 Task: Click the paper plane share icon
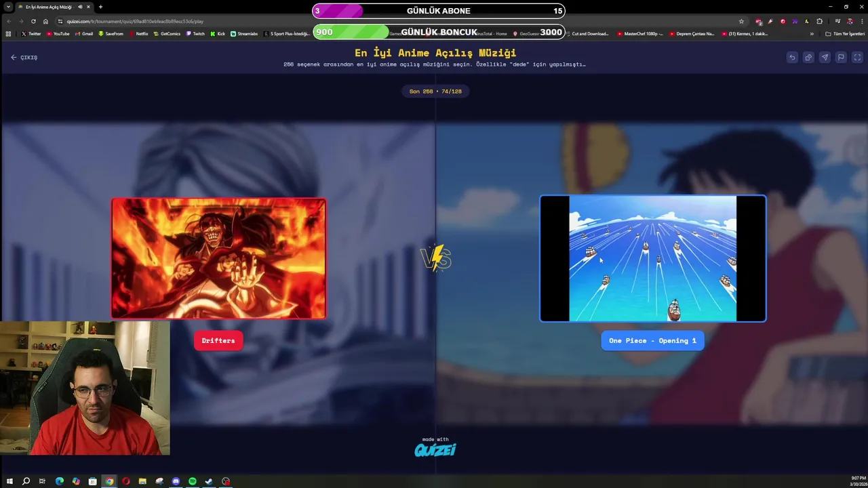pyautogui.click(x=825, y=58)
